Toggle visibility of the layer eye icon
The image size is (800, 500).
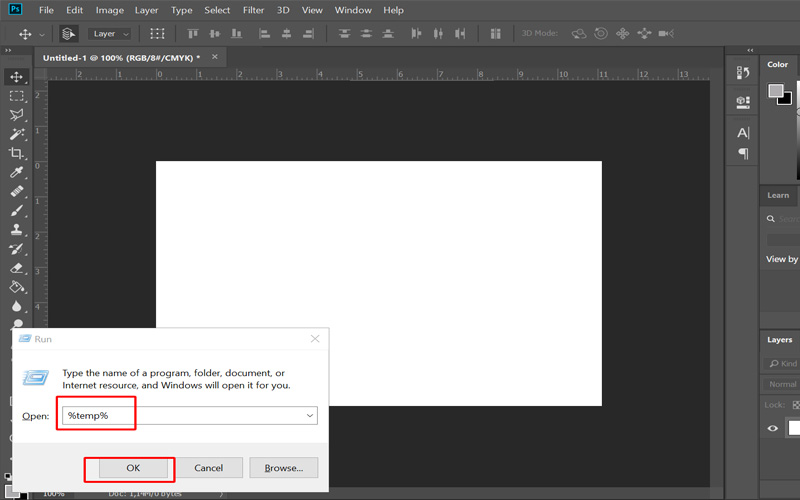pyautogui.click(x=773, y=428)
